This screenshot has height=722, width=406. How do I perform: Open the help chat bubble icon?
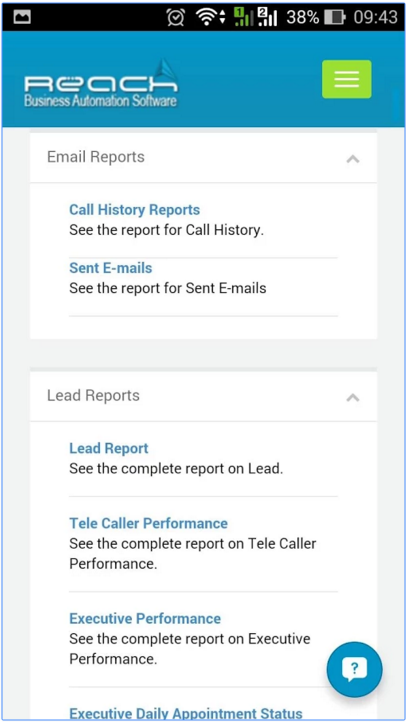pyautogui.click(x=354, y=670)
